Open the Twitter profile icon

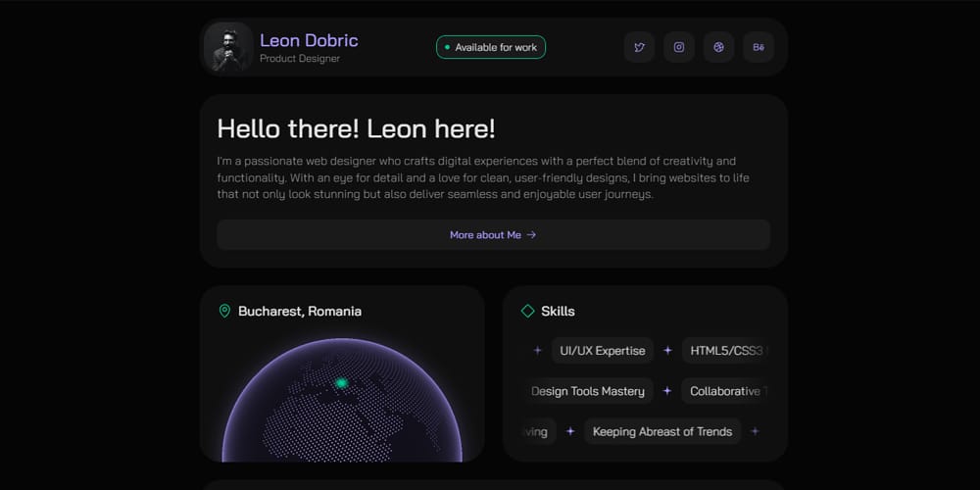coord(640,47)
